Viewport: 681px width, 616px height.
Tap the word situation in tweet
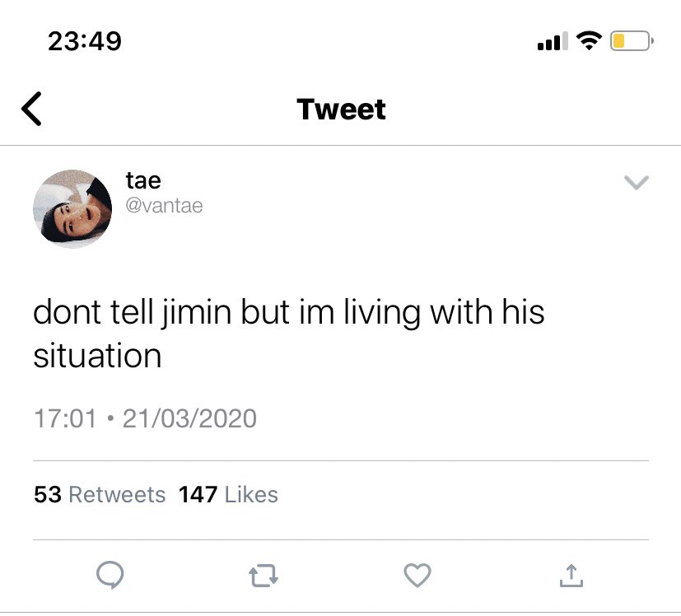pyautogui.click(x=97, y=356)
